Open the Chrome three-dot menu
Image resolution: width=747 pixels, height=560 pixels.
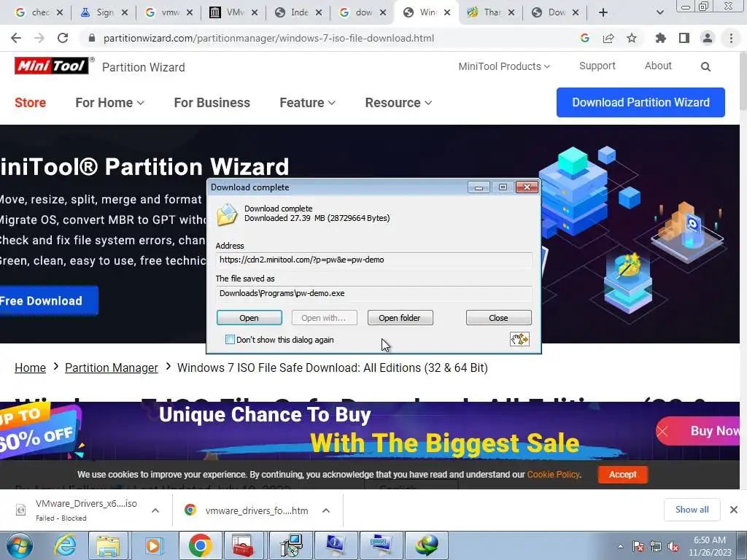pyautogui.click(x=731, y=38)
